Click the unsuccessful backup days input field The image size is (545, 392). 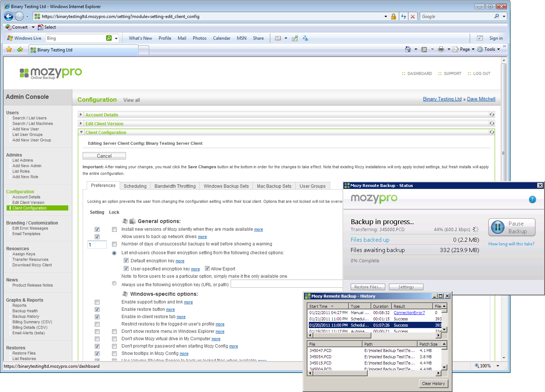coord(97,245)
